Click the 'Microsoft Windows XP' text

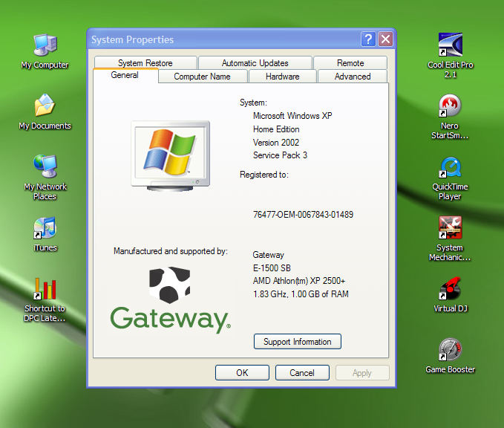click(x=292, y=116)
